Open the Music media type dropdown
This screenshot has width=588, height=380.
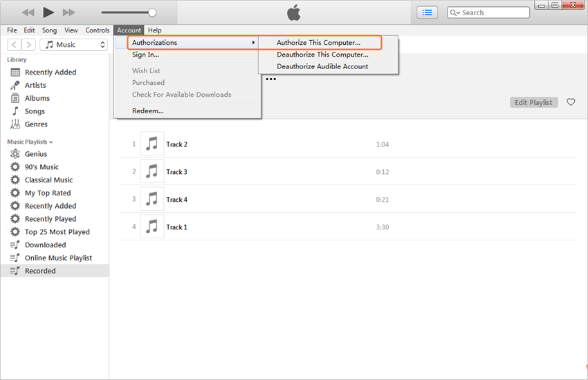click(x=73, y=45)
